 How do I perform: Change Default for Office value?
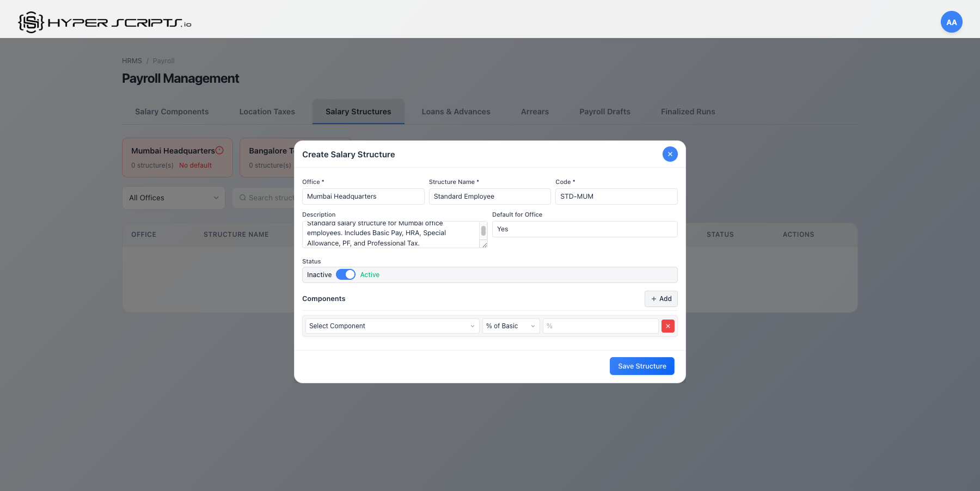tap(584, 229)
